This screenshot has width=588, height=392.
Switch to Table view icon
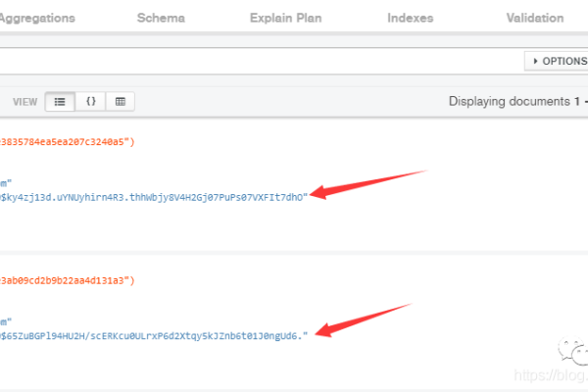point(120,101)
